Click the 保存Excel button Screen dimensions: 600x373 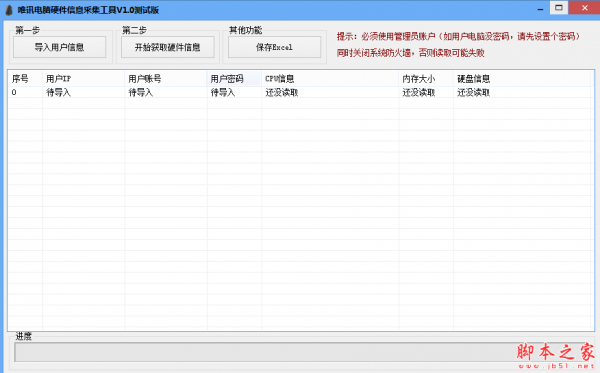click(274, 47)
